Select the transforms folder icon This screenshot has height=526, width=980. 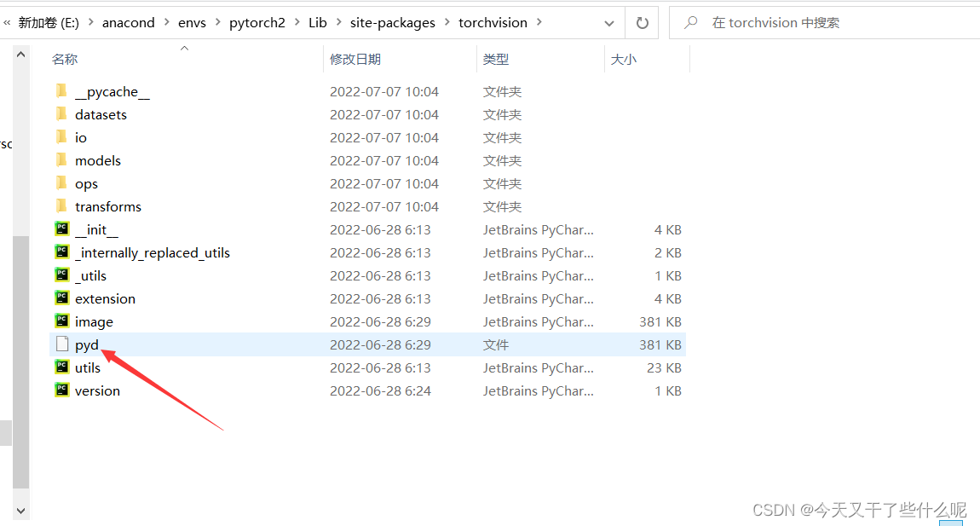coord(61,206)
